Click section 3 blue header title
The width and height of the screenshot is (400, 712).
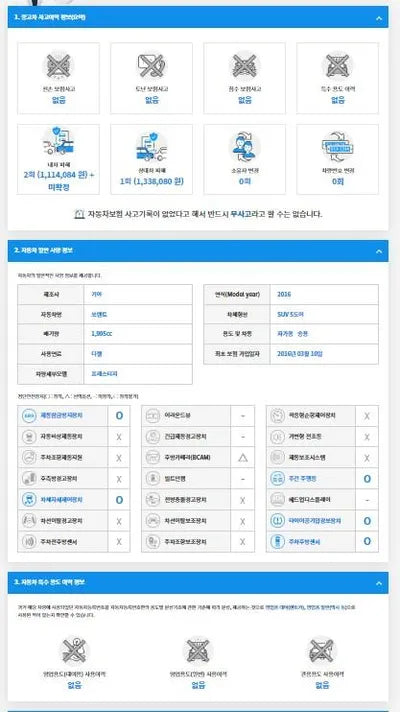pos(49,582)
